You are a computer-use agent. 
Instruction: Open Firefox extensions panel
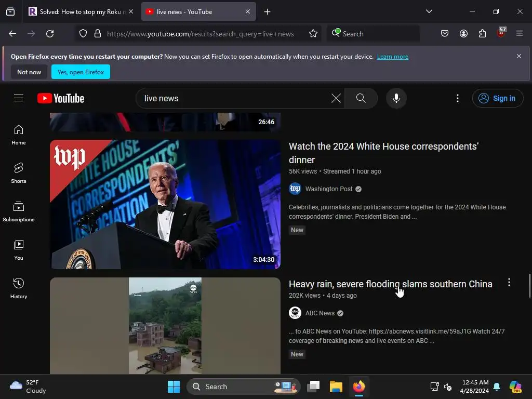click(482, 34)
